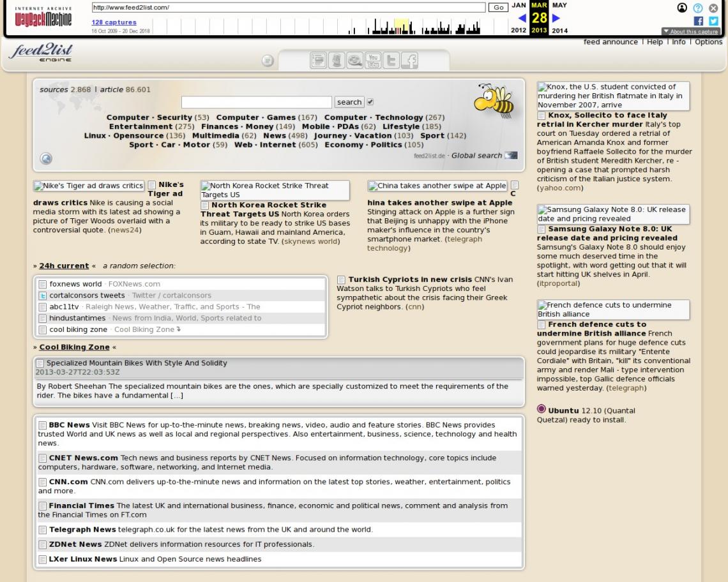The height and width of the screenshot is (582, 728).
Task: Open the Global search link
Action: [477, 156]
